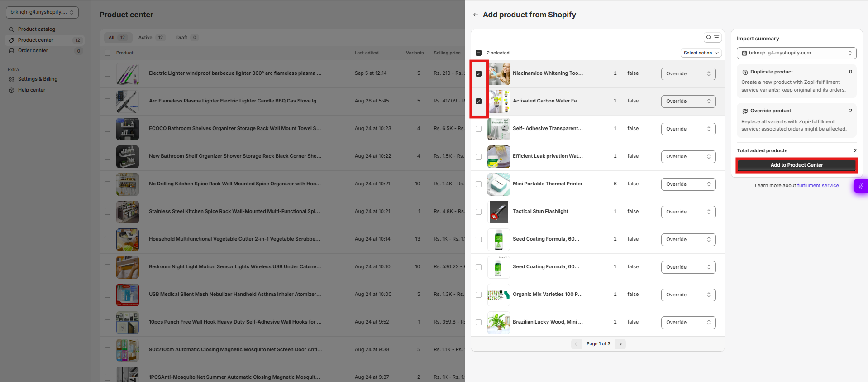Uncheck the Niacinamide Whitening product checkbox
Viewport: 868px width, 382px height.
[x=478, y=73]
